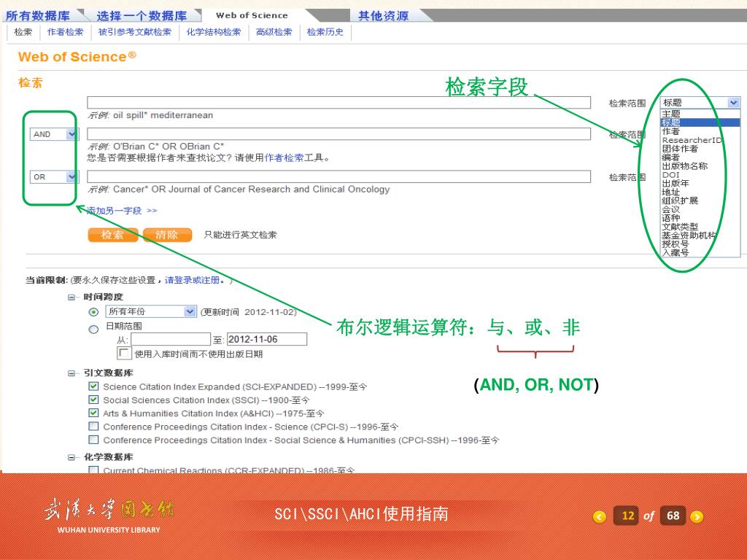Collapse the 引文数据库 section
The image size is (747, 560).
click(x=71, y=373)
